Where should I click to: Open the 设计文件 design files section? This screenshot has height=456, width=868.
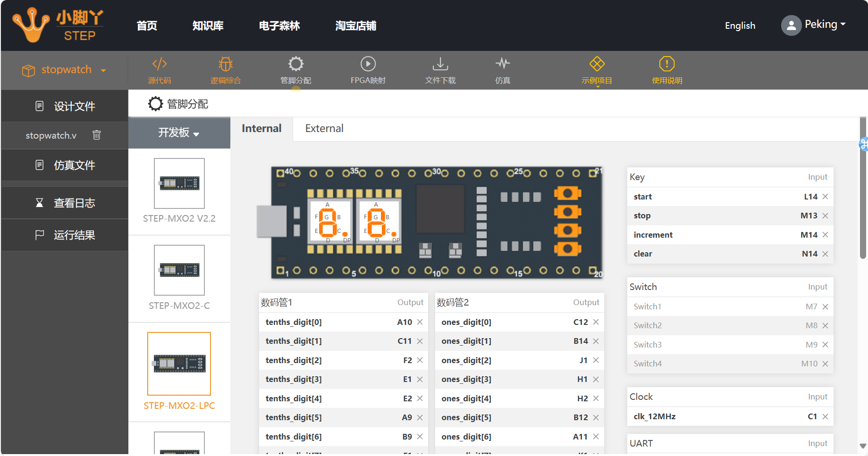point(65,106)
